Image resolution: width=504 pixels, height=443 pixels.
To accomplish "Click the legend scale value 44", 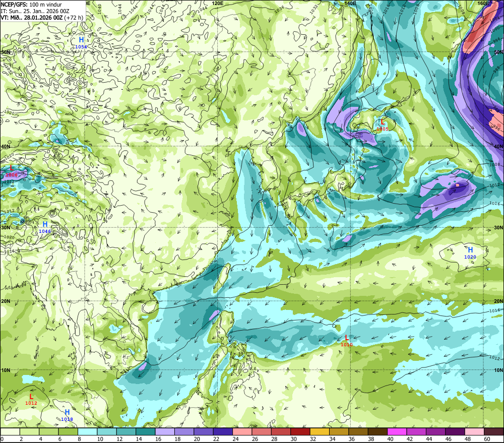I will [429, 439].
